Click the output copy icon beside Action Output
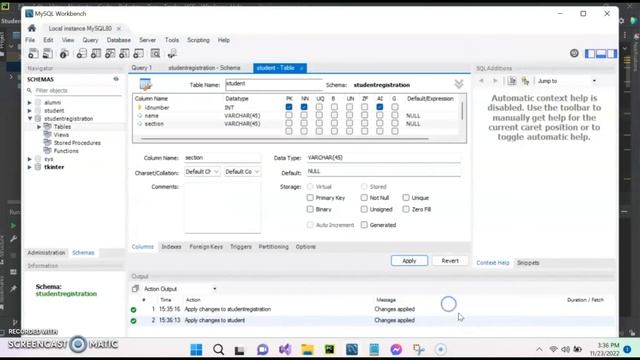 point(136,289)
